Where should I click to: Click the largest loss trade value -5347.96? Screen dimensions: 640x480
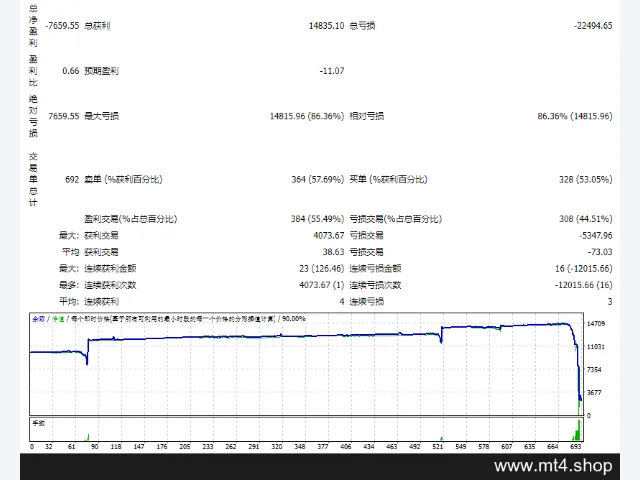596,236
